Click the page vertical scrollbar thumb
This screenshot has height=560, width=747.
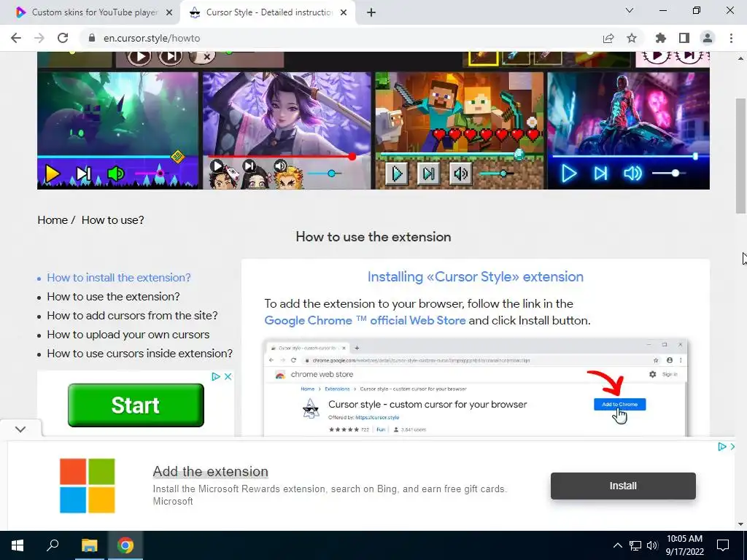coord(741,156)
